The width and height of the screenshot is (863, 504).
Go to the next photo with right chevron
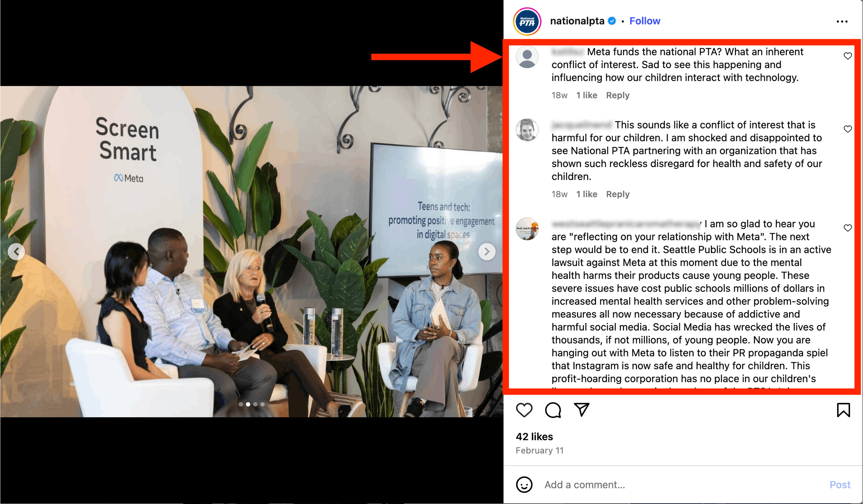(487, 251)
